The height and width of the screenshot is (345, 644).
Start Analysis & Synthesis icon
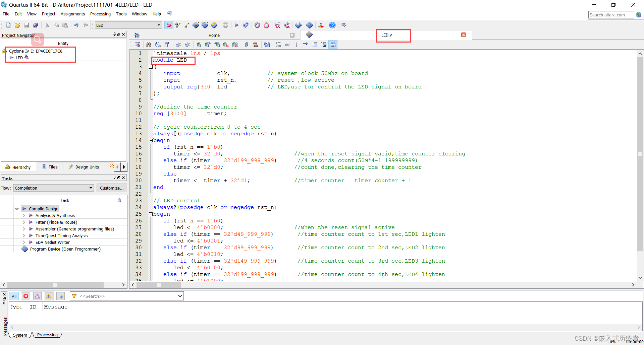click(x=246, y=25)
